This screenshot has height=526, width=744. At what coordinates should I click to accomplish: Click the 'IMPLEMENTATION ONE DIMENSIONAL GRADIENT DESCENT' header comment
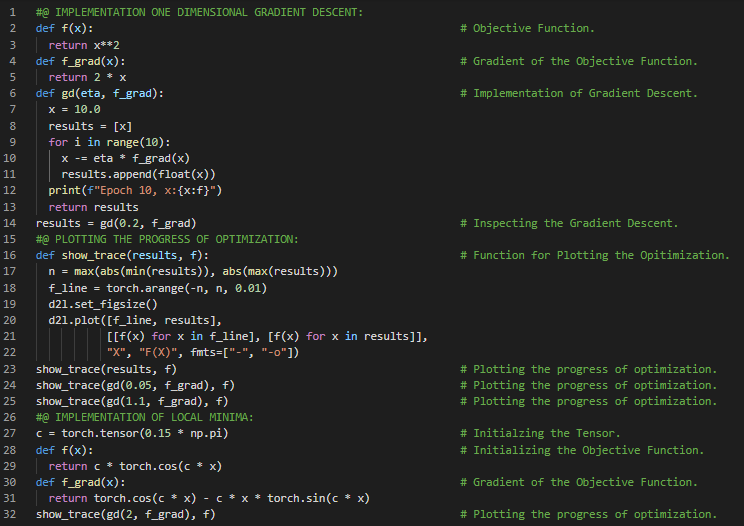199,12
